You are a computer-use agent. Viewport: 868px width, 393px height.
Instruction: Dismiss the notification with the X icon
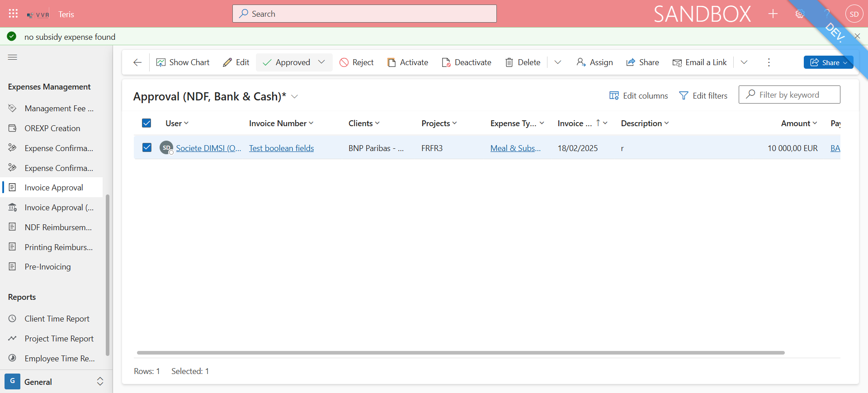pos(857,36)
